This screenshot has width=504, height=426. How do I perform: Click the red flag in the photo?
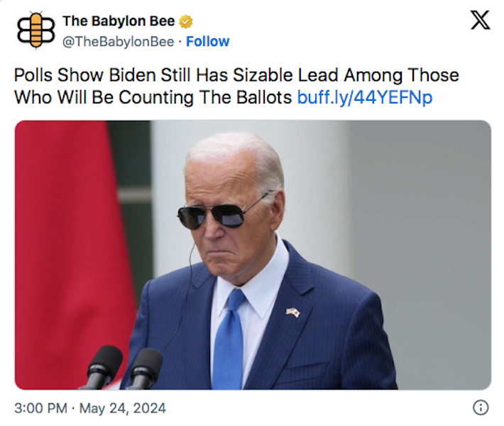(x=71, y=251)
